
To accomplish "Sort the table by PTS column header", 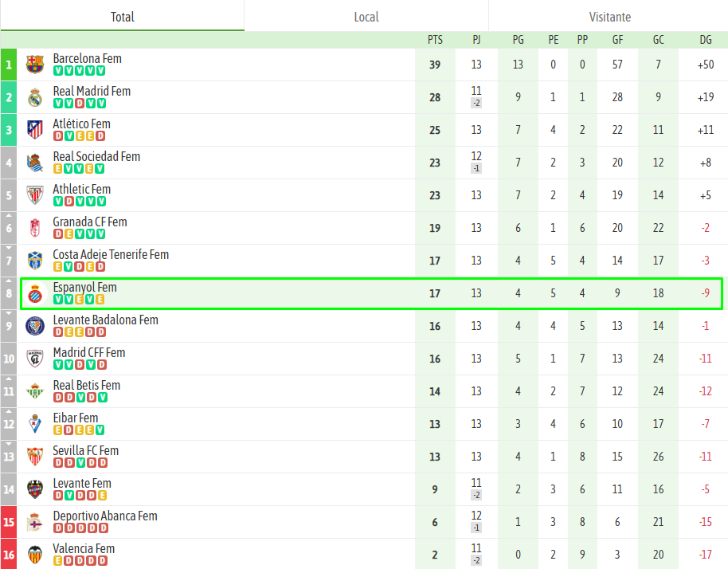I will pyautogui.click(x=435, y=40).
